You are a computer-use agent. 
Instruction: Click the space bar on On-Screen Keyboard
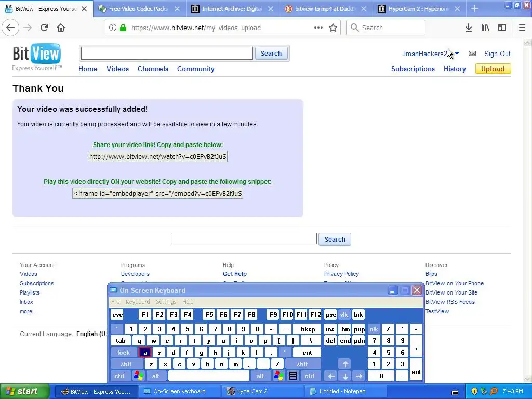click(209, 376)
